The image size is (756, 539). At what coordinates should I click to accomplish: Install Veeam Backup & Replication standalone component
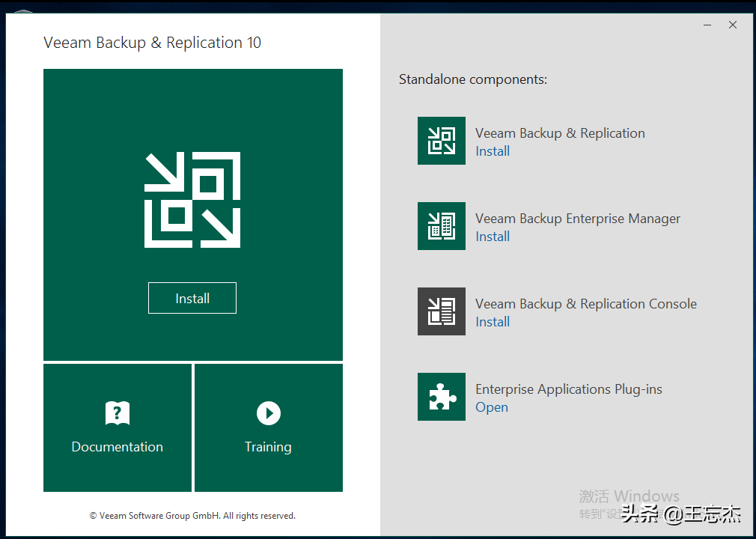(493, 151)
